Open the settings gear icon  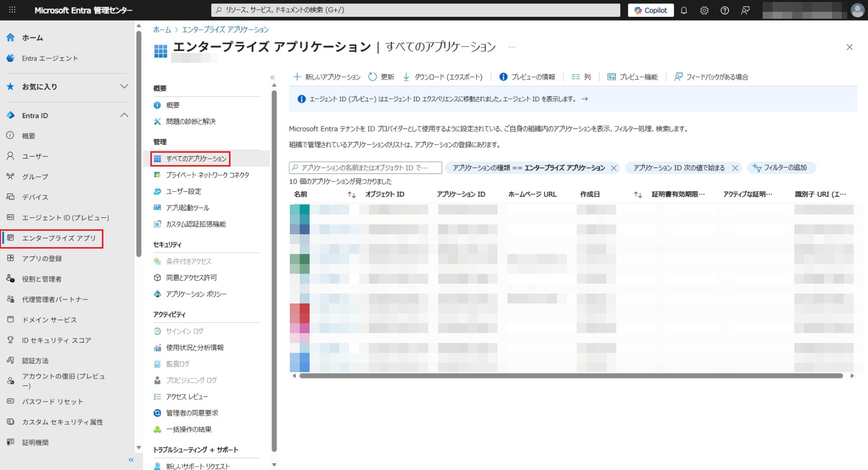tap(704, 10)
